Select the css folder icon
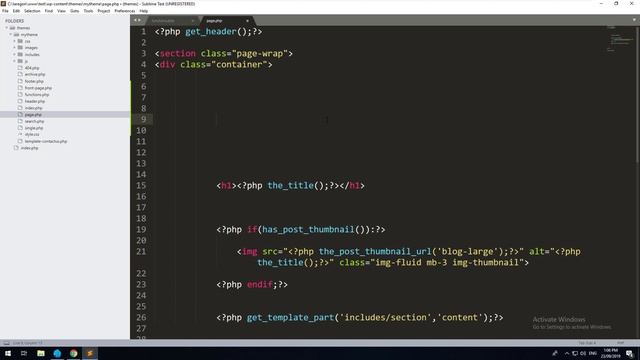 [20, 41]
